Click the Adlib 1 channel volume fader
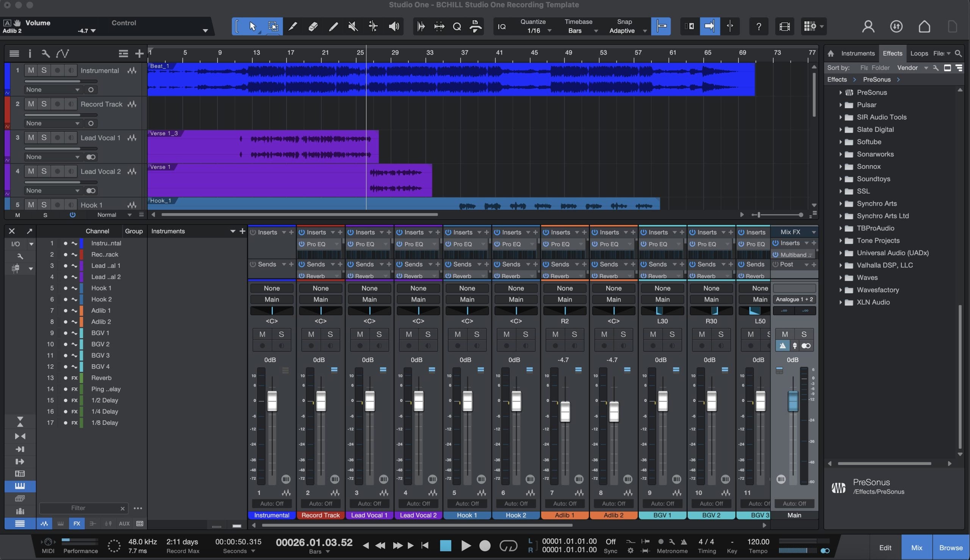This screenshot has height=560, width=970. click(x=565, y=412)
